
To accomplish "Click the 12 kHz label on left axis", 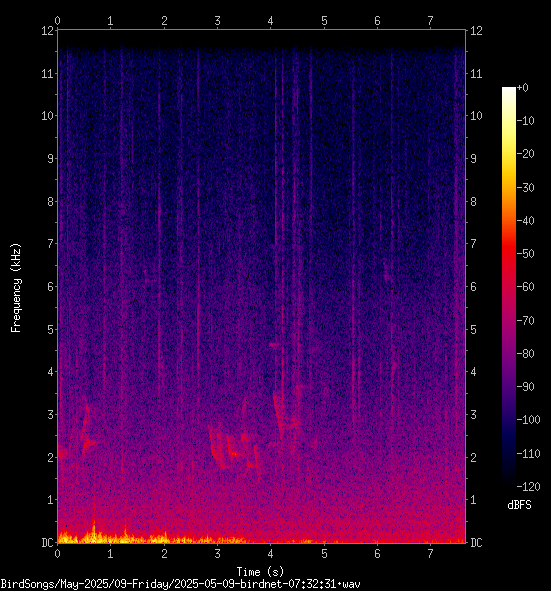I will (x=47, y=31).
